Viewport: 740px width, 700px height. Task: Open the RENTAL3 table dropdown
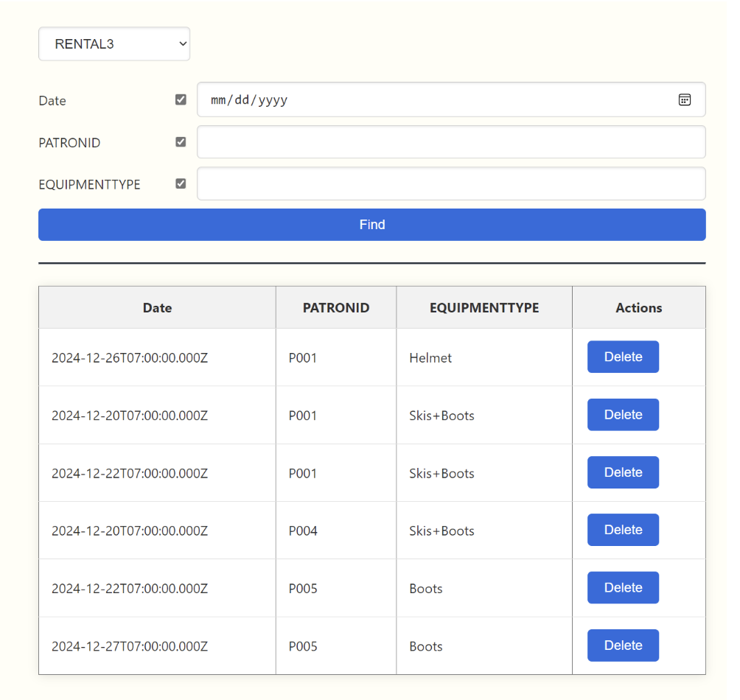click(114, 44)
